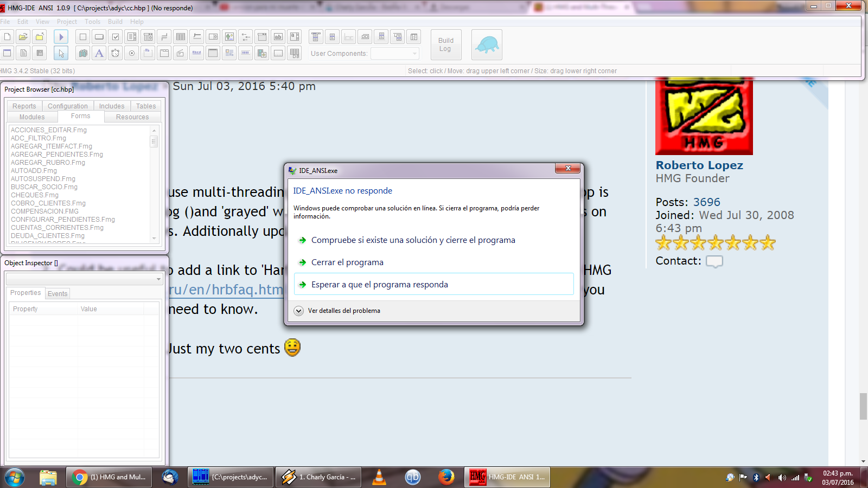Select ACCIONES_EDITAR.Fmg in forms list
The height and width of the screenshot is (488, 868).
point(49,130)
